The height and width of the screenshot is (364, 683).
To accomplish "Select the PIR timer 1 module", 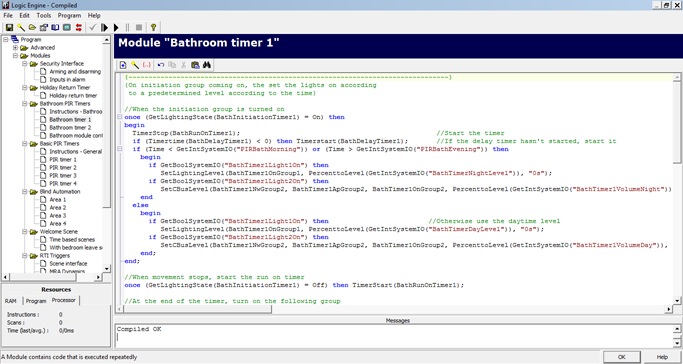I will (63, 159).
